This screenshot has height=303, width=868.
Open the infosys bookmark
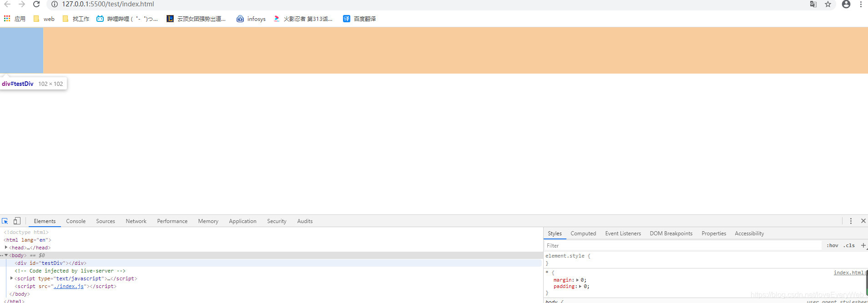251,19
